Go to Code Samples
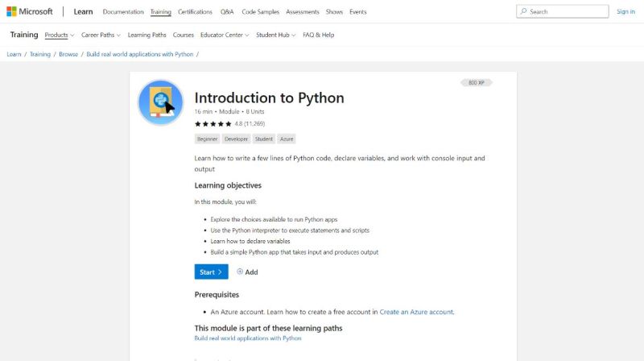 click(x=260, y=12)
